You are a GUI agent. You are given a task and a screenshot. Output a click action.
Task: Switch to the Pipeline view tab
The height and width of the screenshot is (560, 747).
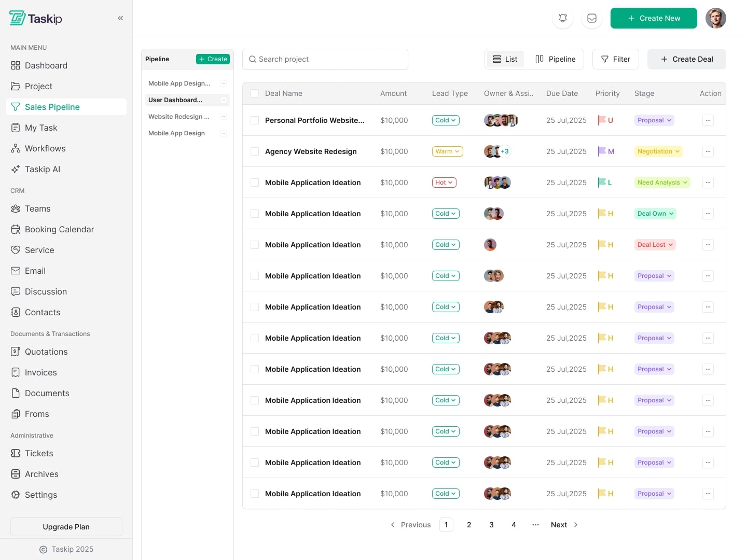click(555, 59)
